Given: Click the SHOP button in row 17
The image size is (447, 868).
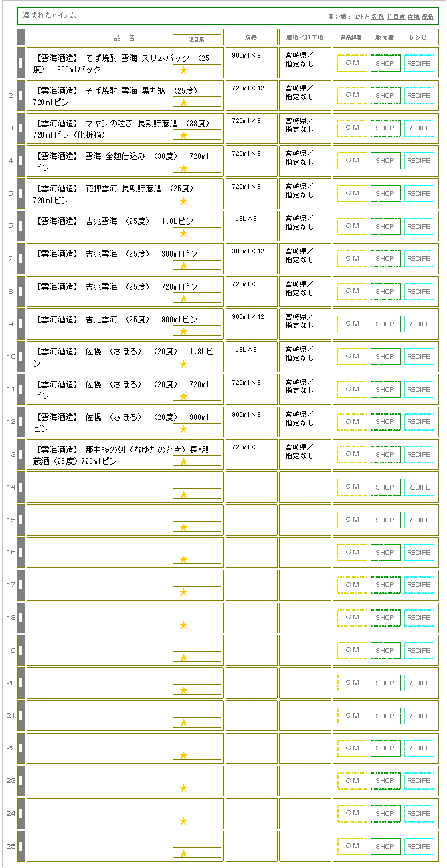Looking at the screenshot, I should click(x=385, y=584).
